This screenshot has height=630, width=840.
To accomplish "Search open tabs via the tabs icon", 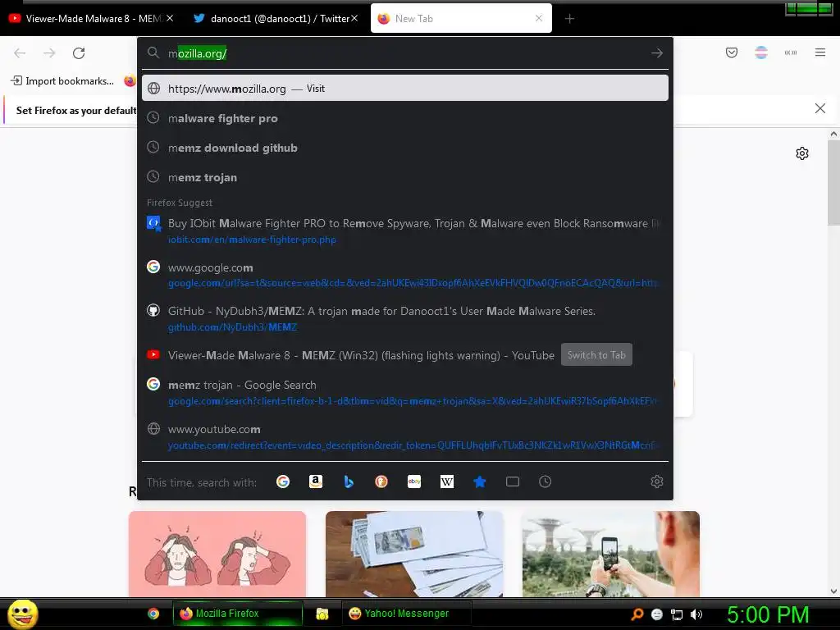I will pyautogui.click(x=512, y=482).
